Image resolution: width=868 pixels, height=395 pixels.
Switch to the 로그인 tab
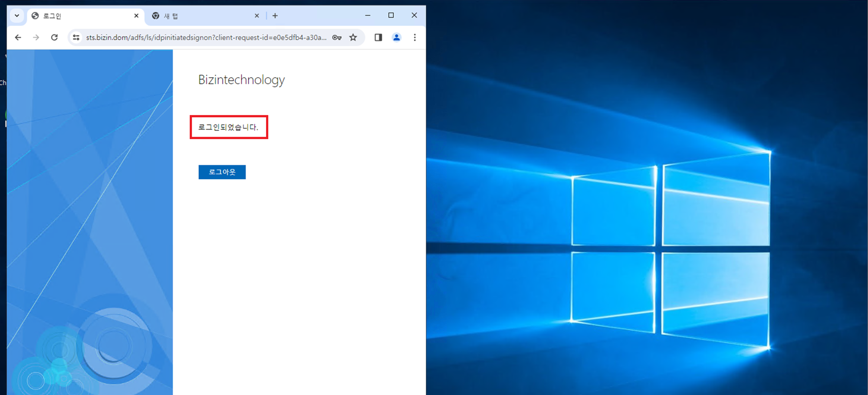tap(85, 16)
